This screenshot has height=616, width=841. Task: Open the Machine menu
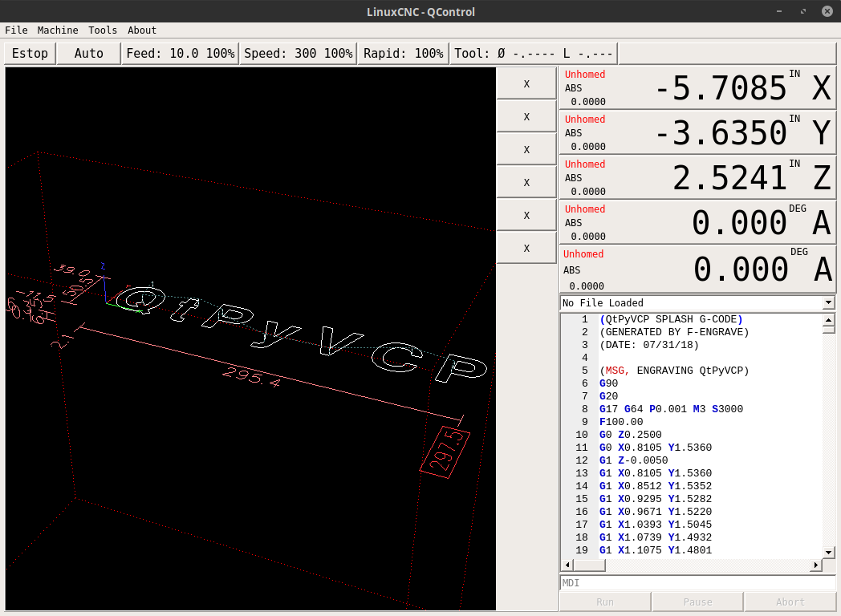click(x=58, y=30)
